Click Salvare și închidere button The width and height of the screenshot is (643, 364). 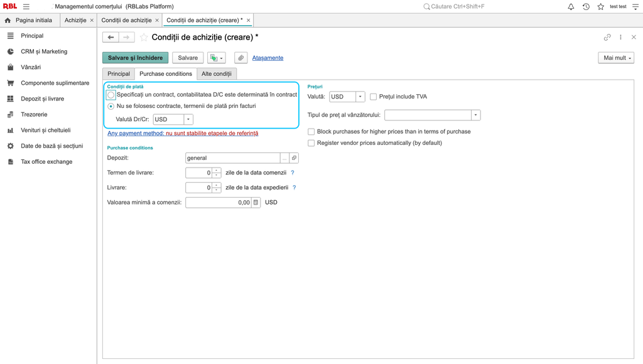click(136, 58)
